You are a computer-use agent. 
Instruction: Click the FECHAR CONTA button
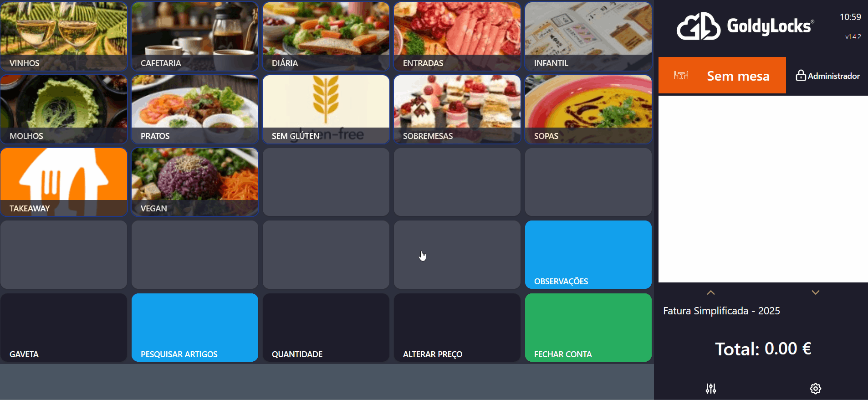click(588, 328)
